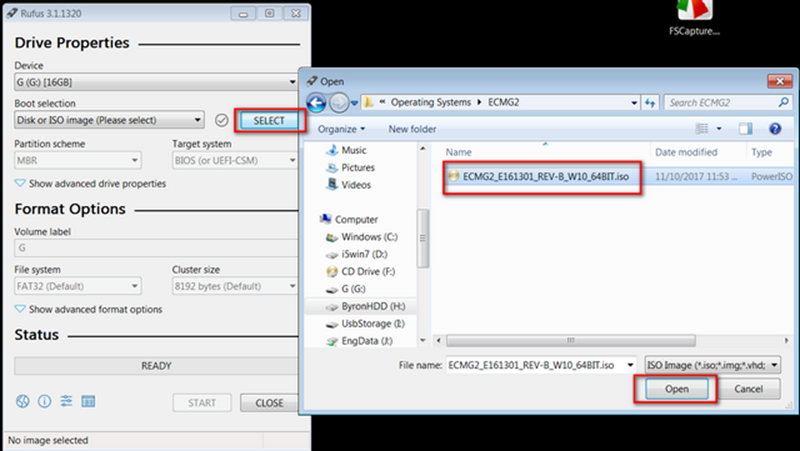800x451 pixels.
Task: Click the search magnifier icon
Action: click(x=783, y=103)
